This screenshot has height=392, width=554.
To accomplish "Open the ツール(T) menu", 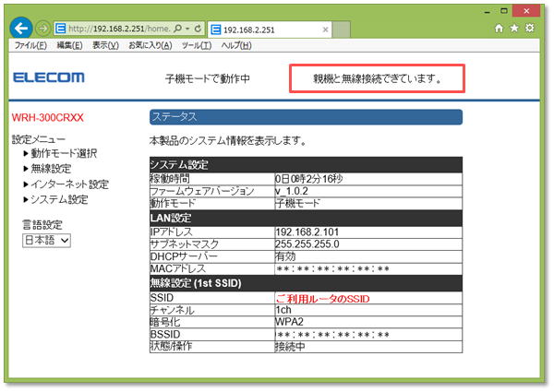I will click(197, 45).
